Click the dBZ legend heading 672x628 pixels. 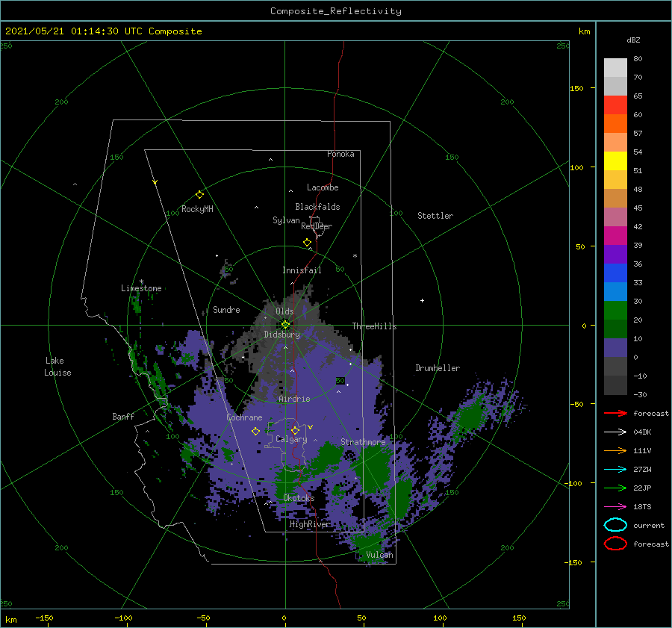(633, 40)
